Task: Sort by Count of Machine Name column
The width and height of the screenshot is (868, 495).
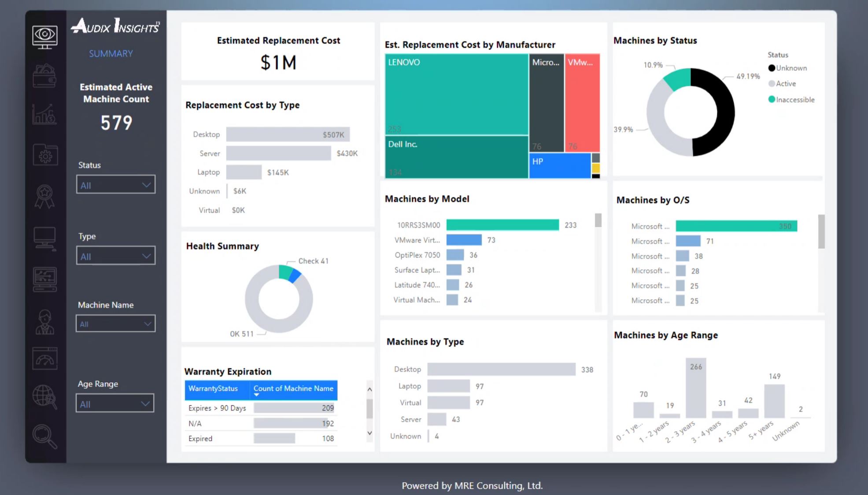Action: (x=293, y=389)
